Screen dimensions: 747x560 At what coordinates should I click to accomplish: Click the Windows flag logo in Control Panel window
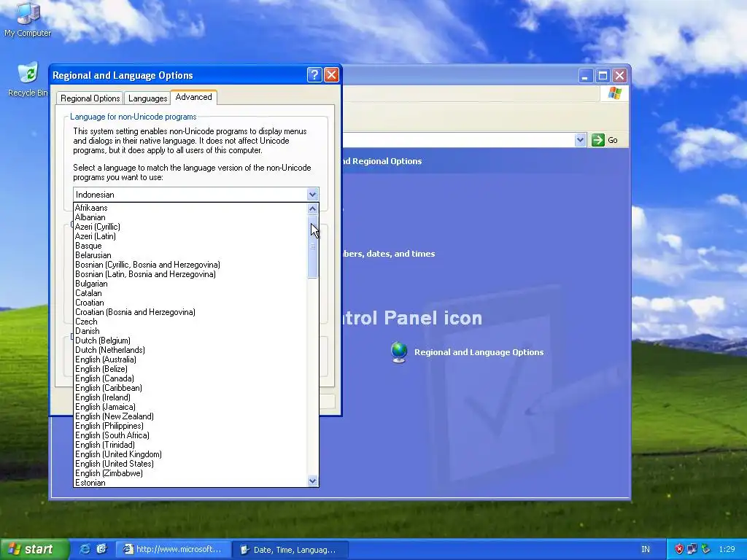click(614, 93)
